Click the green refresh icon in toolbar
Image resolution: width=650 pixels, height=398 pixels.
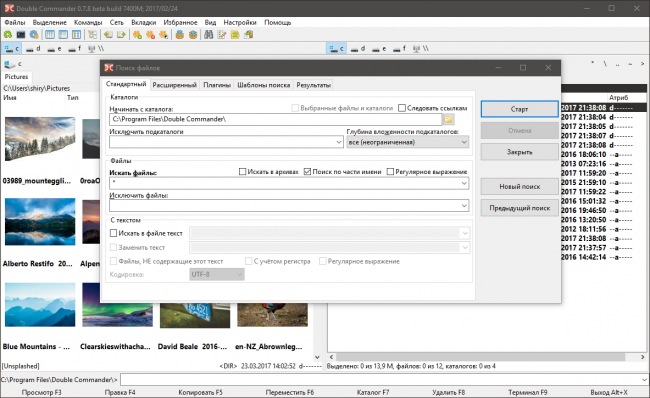click(x=8, y=35)
